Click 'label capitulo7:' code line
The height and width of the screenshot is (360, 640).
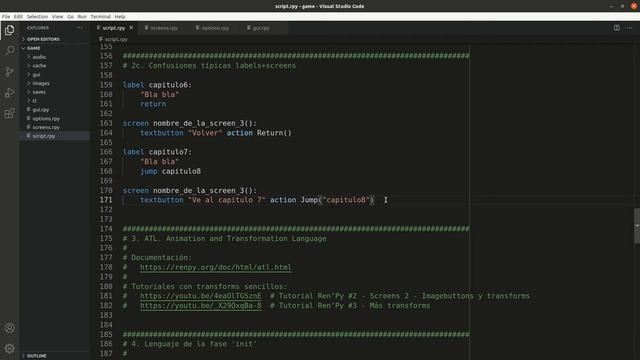click(x=157, y=152)
